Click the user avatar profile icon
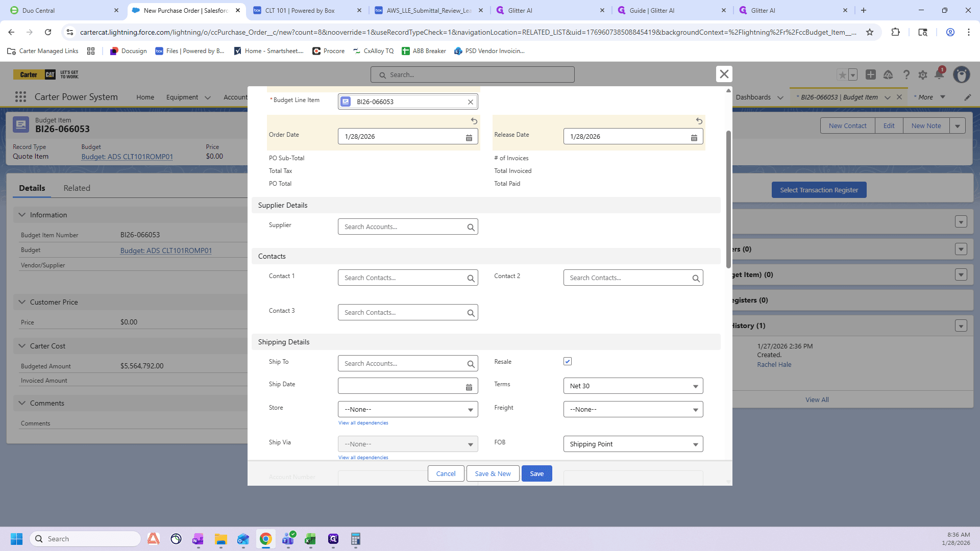 tap(962, 74)
